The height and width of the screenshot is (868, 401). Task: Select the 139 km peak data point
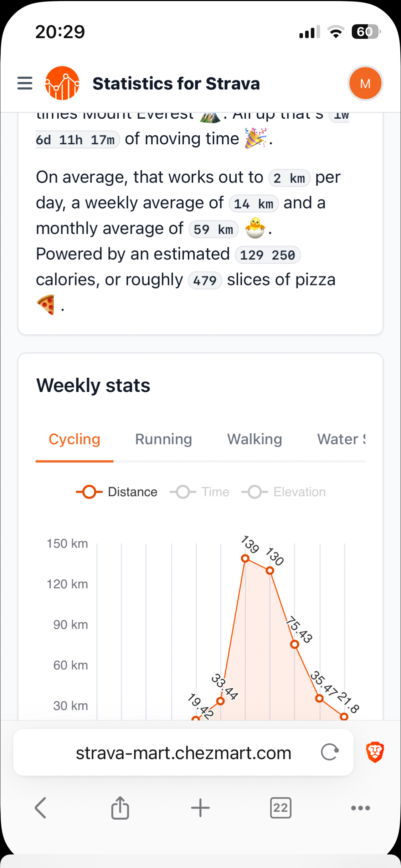click(x=245, y=558)
